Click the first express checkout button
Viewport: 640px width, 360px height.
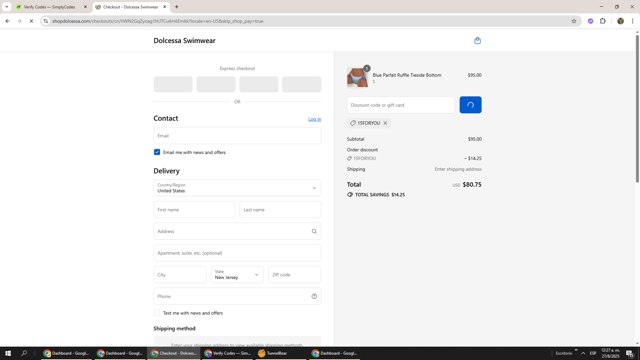173,84
